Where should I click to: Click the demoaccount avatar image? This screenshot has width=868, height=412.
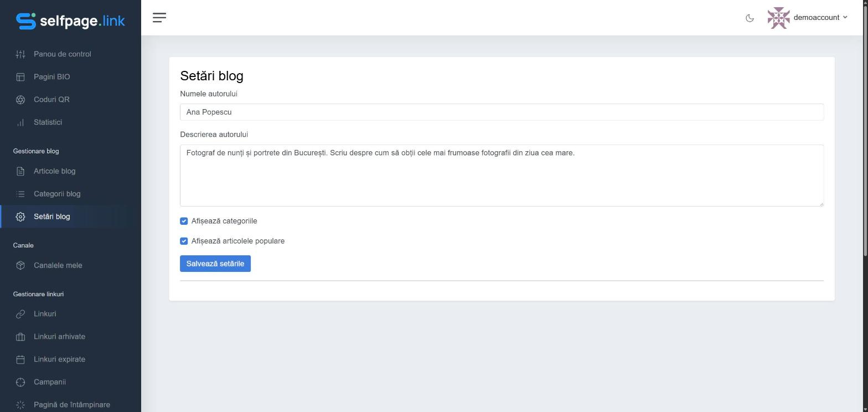tap(778, 18)
